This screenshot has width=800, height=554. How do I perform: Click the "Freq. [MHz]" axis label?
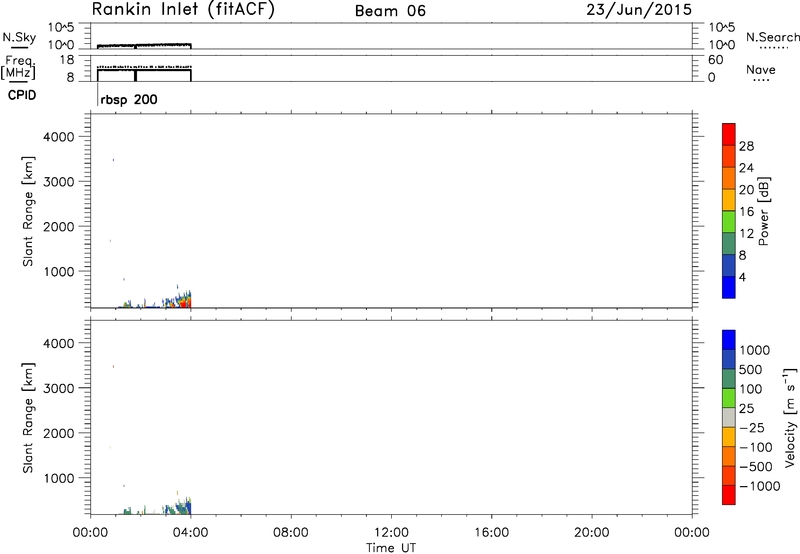click(18, 67)
